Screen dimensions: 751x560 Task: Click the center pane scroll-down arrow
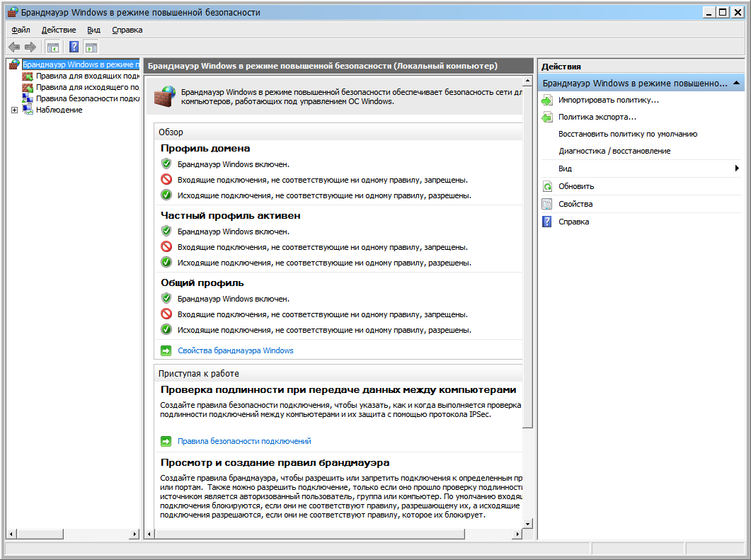(x=527, y=524)
